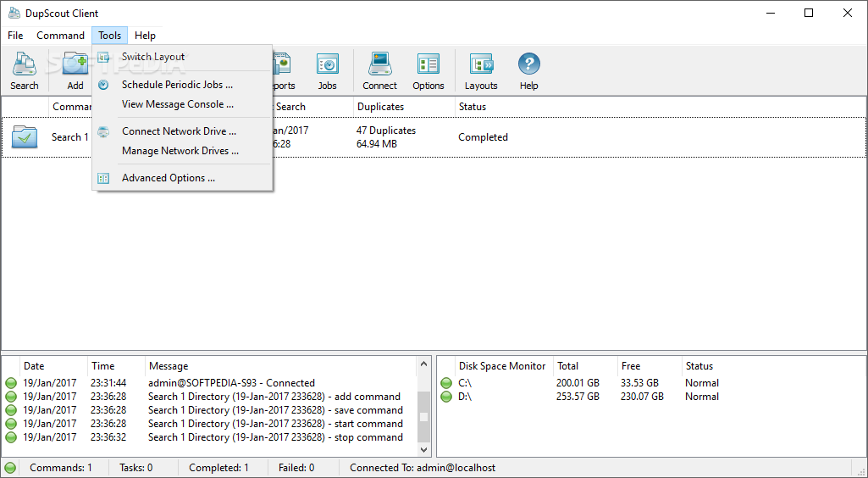This screenshot has height=478, width=868.
Task: Click 'Failed: 0' in status bar
Action: click(x=296, y=468)
